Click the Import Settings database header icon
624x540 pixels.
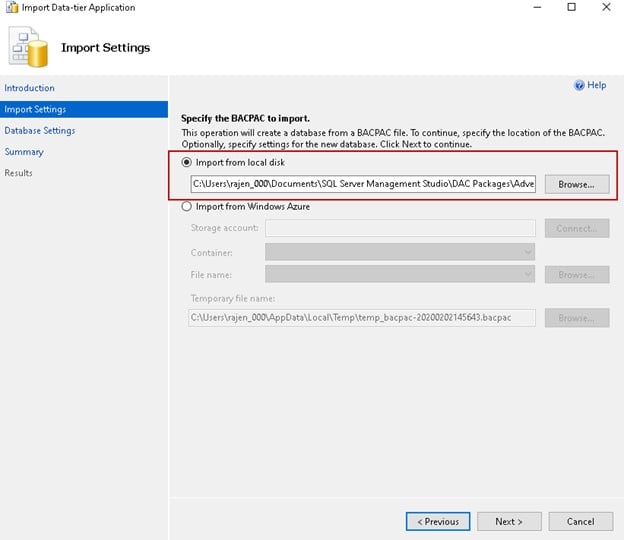click(29, 46)
